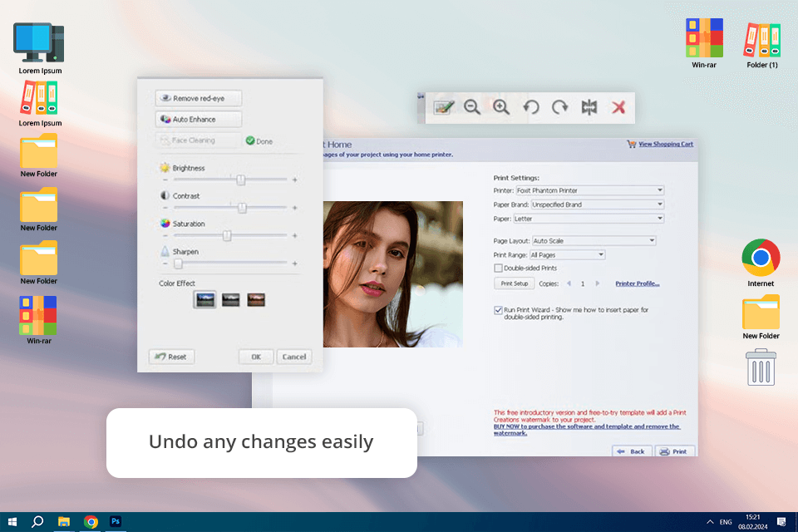Image resolution: width=798 pixels, height=532 pixels.
Task: Open the Print Range dropdown
Action: [568, 255]
